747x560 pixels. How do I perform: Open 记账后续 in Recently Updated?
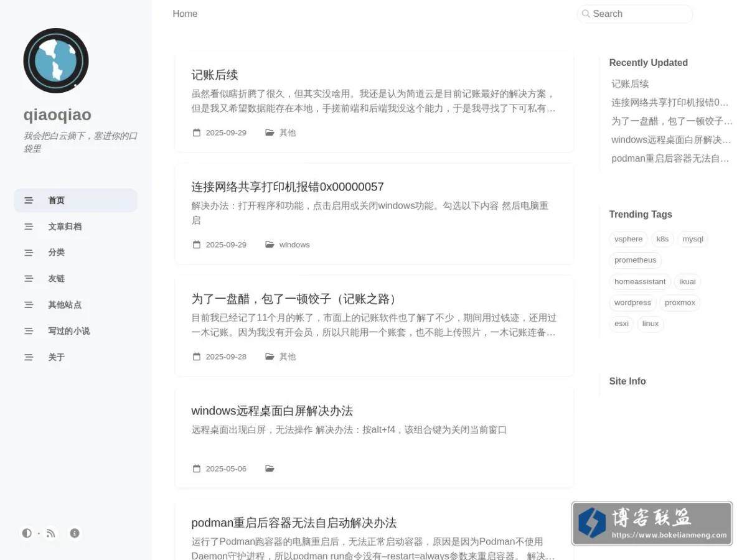(630, 84)
